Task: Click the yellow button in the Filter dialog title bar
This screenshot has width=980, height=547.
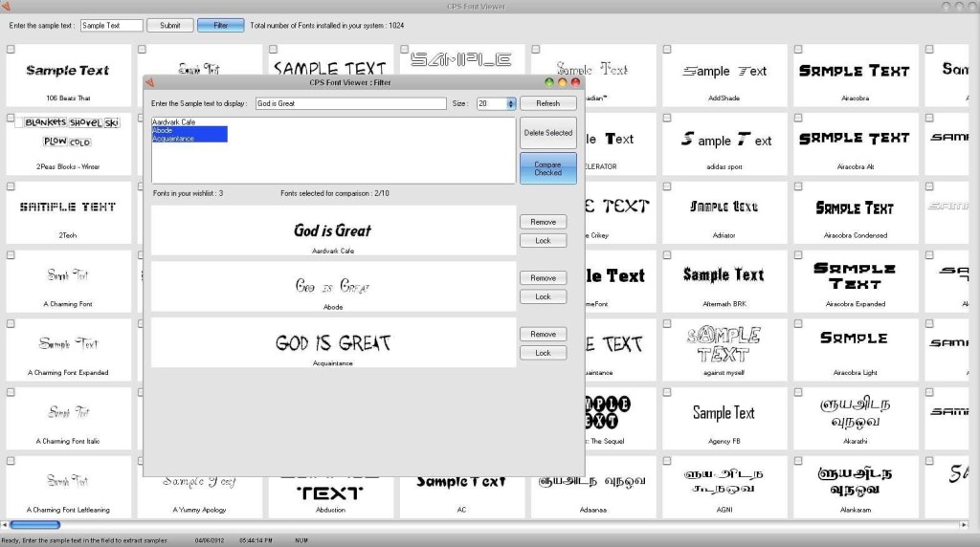Action: click(563, 82)
